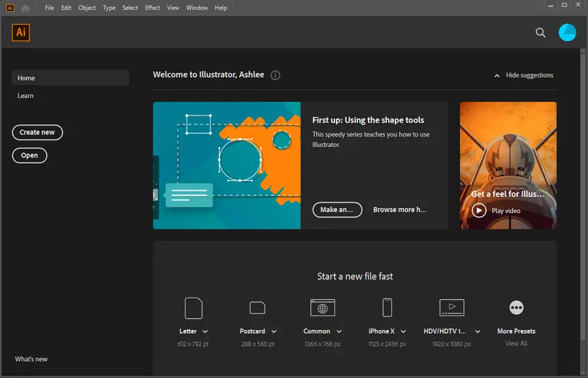Expand the iPhone X dropdown arrow

tap(404, 332)
